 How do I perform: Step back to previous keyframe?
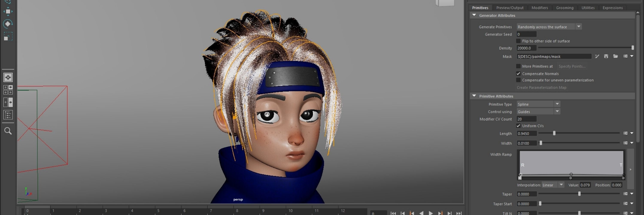click(x=412, y=213)
